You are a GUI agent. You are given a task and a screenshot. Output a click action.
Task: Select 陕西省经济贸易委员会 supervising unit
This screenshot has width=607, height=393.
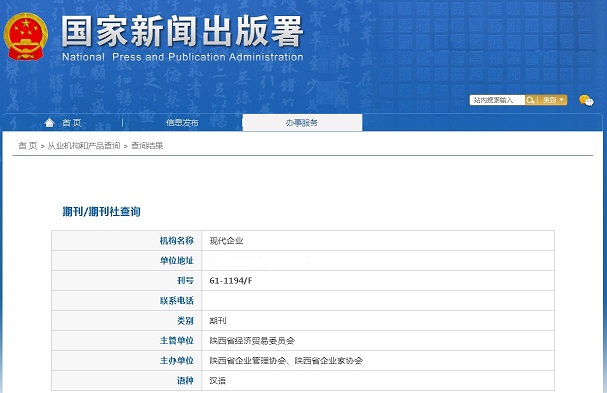click(252, 341)
